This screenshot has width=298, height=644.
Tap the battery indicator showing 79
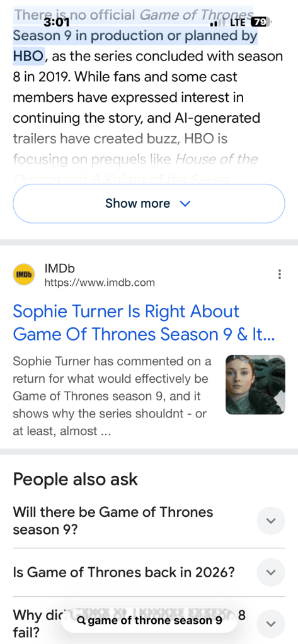260,22
